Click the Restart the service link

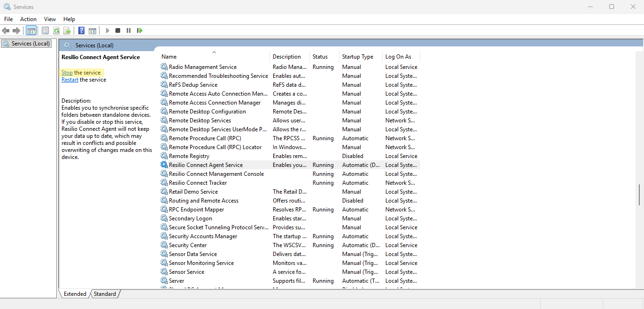point(70,80)
